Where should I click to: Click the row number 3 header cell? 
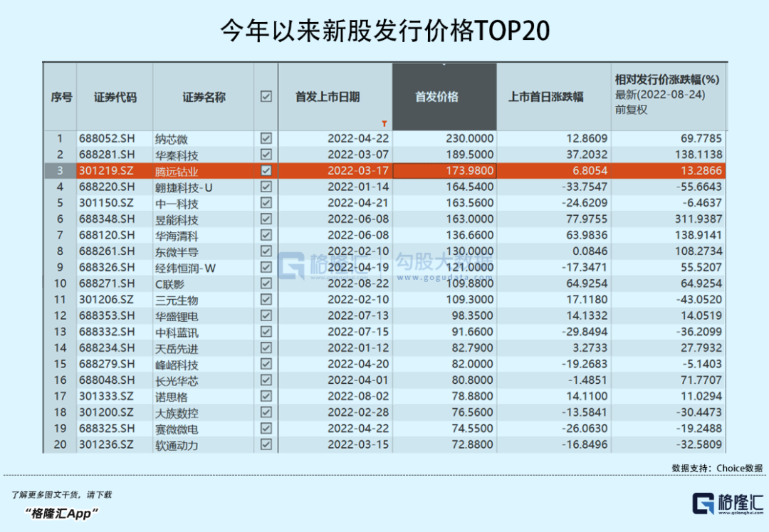coord(60,171)
